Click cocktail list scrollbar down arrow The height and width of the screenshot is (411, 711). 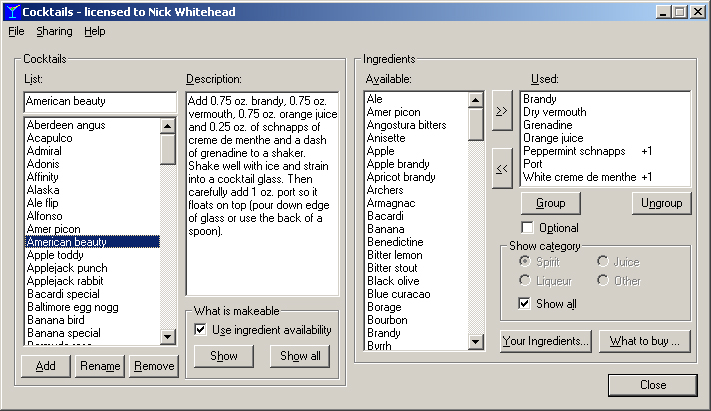pyautogui.click(x=168, y=337)
